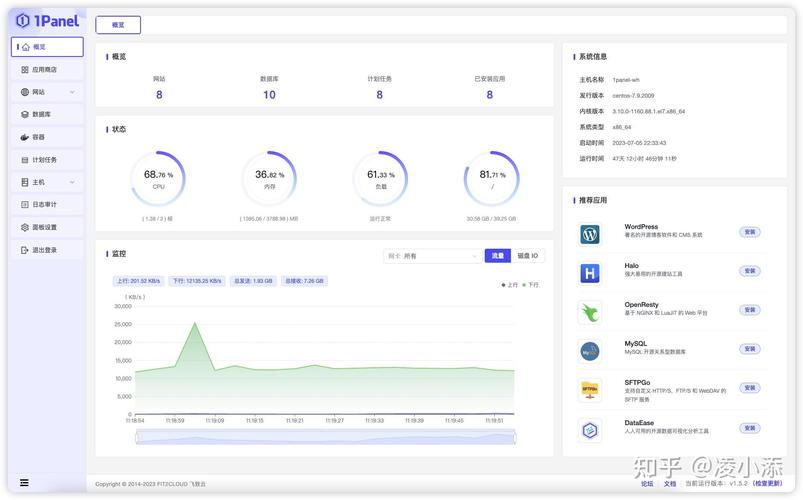
Task: Click the 检查更新 link in footer
Action: point(767,483)
